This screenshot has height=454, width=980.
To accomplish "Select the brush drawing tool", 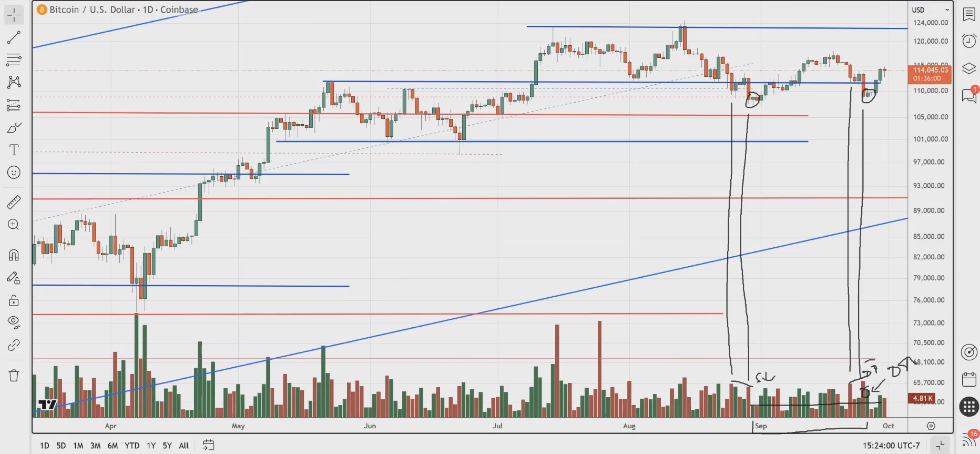I will point(14,128).
